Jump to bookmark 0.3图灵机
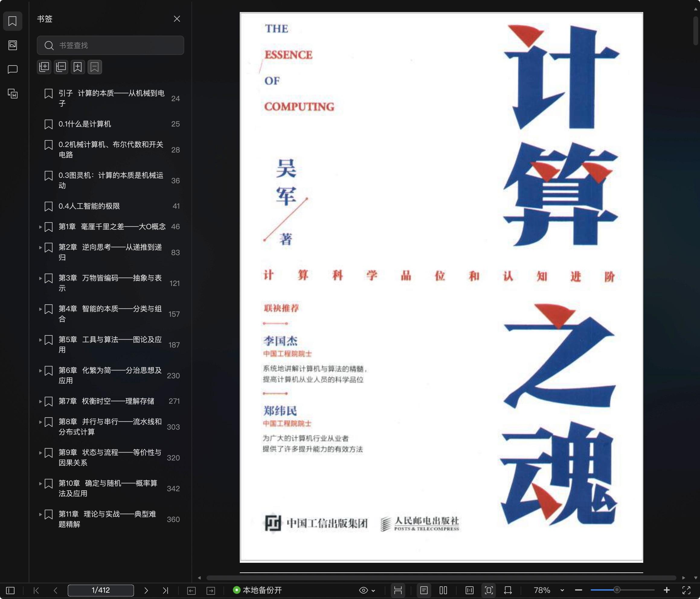The image size is (700, 599). tap(111, 181)
